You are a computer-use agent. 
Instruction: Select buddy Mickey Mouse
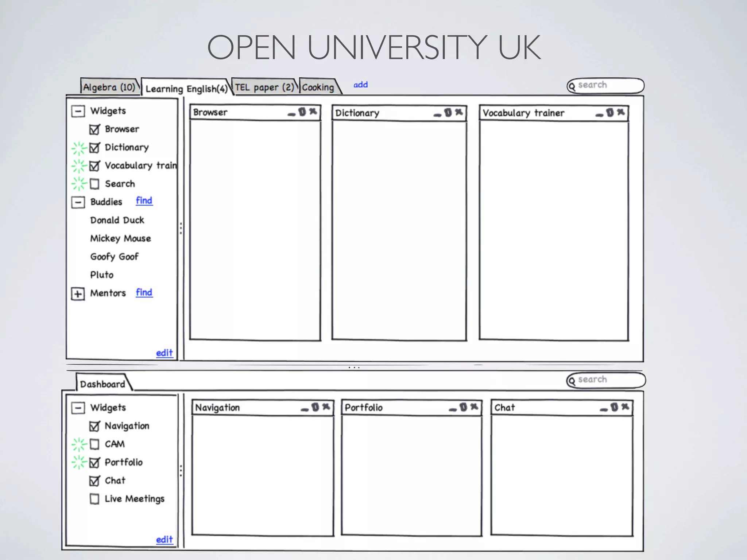point(120,238)
